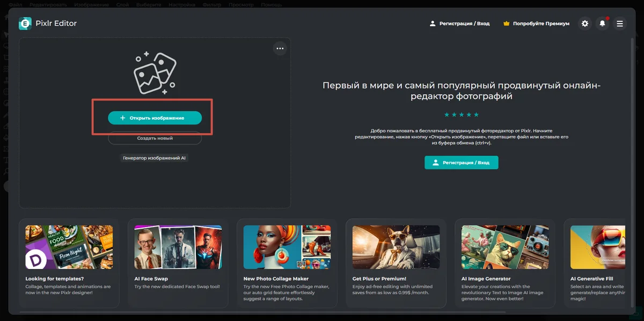Open the AI Face Swap thumbnail
This screenshot has height=321, width=644.
178,247
